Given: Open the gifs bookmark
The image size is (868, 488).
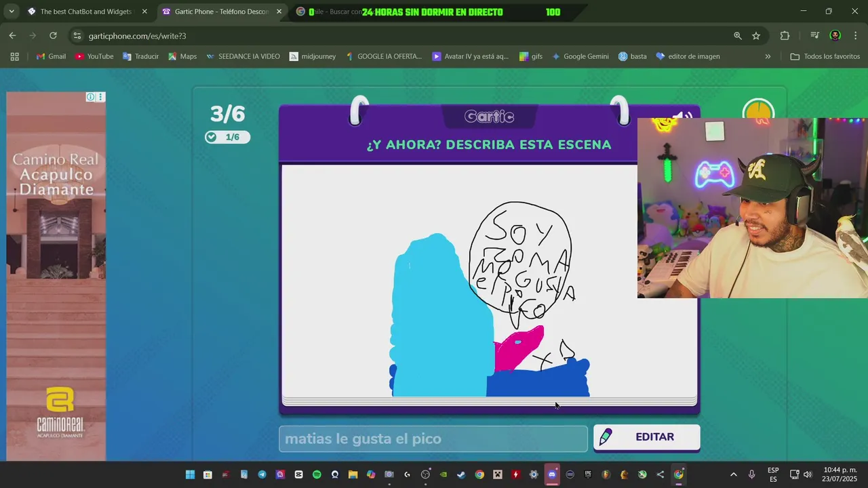Looking at the screenshot, I should pos(530,56).
